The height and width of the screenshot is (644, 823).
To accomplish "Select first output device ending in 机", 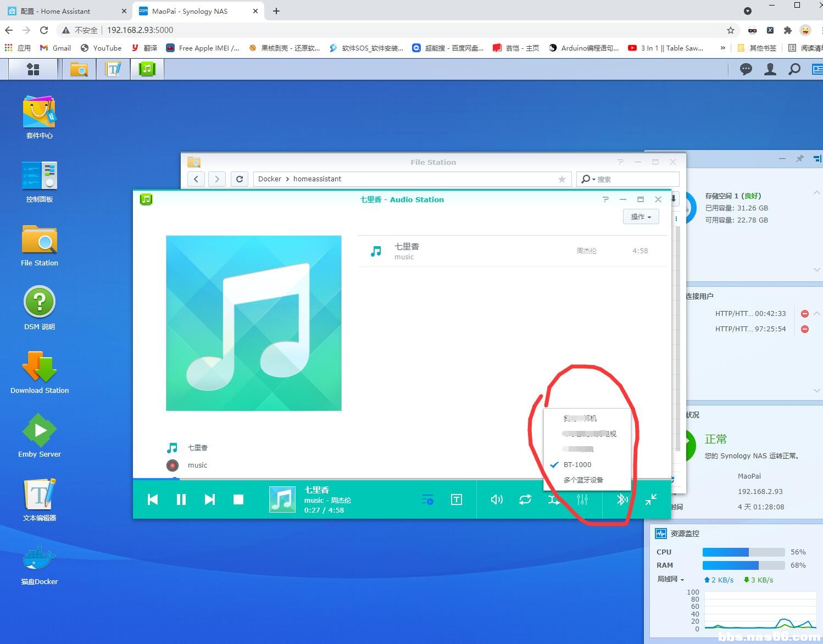I will [x=587, y=418].
